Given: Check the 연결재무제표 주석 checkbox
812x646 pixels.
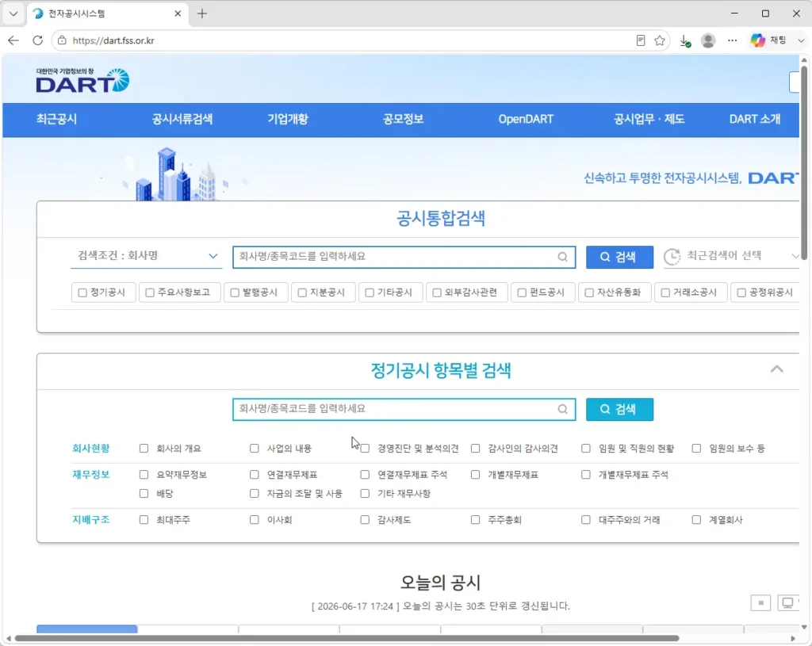Looking at the screenshot, I should point(365,475).
